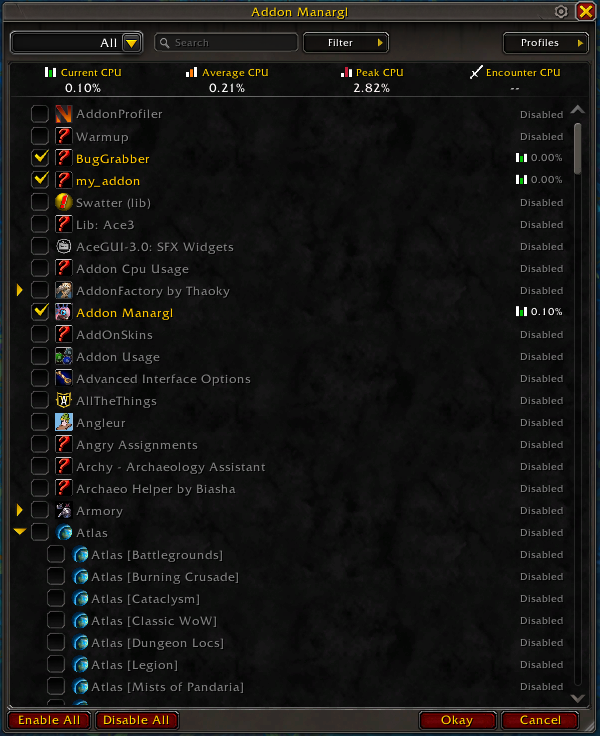Collapse the Atlas addon group
This screenshot has width=600, height=736.
20,531
